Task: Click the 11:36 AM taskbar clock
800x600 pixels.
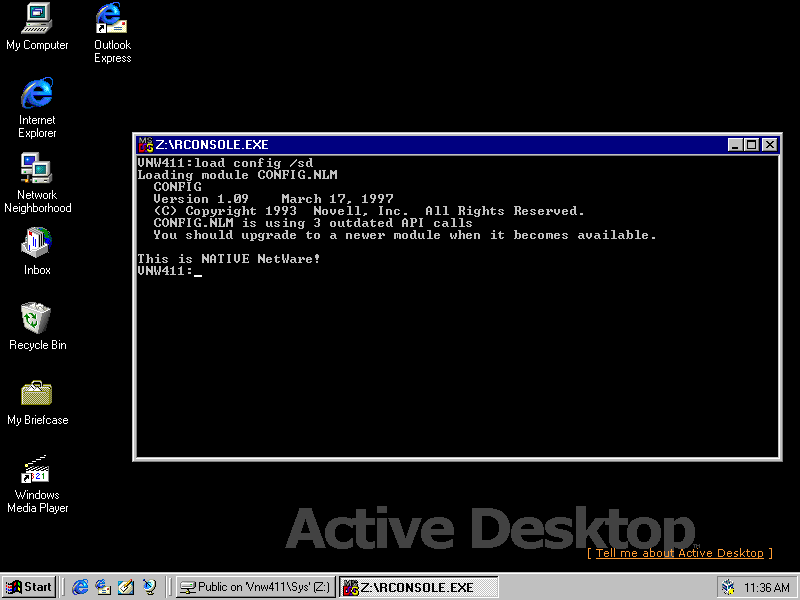Action: click(x=767, y=588)
